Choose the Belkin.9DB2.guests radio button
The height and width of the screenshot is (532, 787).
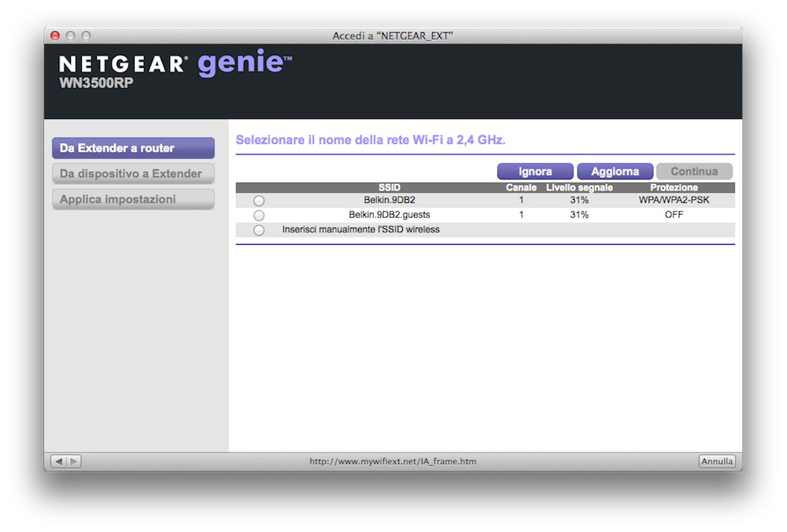click(x=259, y=215)
